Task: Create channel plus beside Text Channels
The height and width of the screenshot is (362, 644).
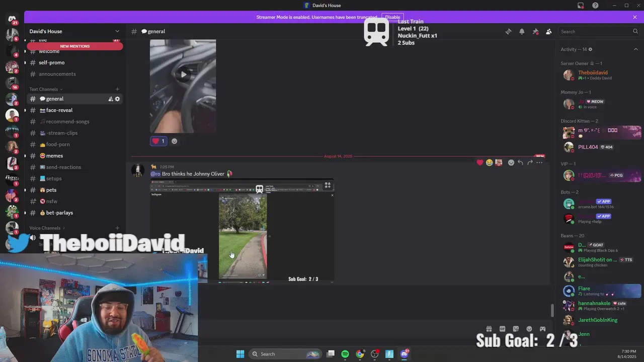Action: tap(117, 89)
